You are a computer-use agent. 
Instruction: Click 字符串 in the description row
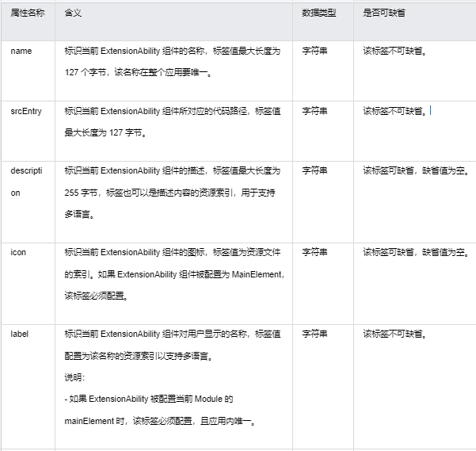point(314,170)
